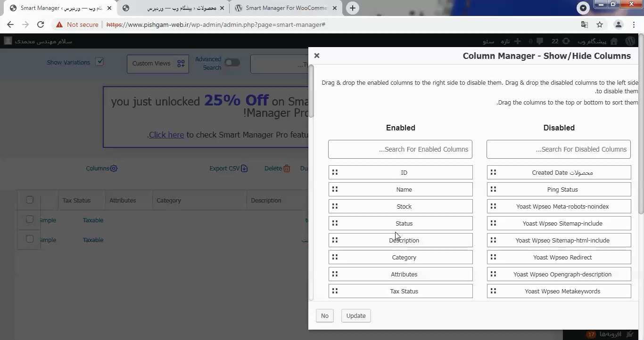Switch to the محصولات browser tab

tap(173, 8)
